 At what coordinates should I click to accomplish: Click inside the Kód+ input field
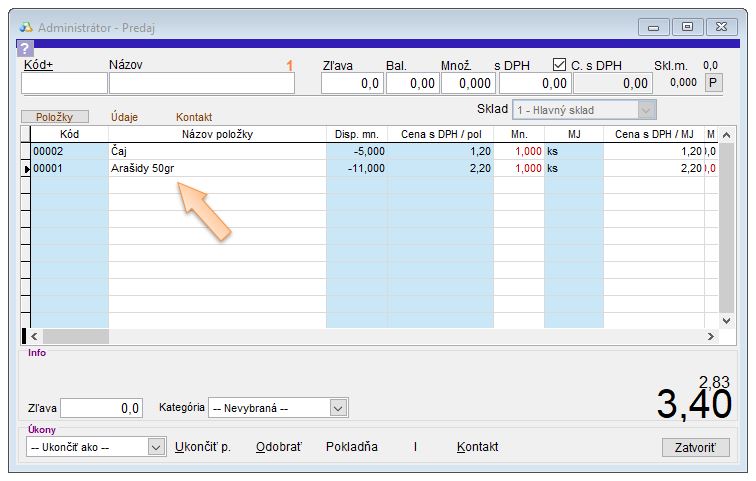tap(64, 84)
